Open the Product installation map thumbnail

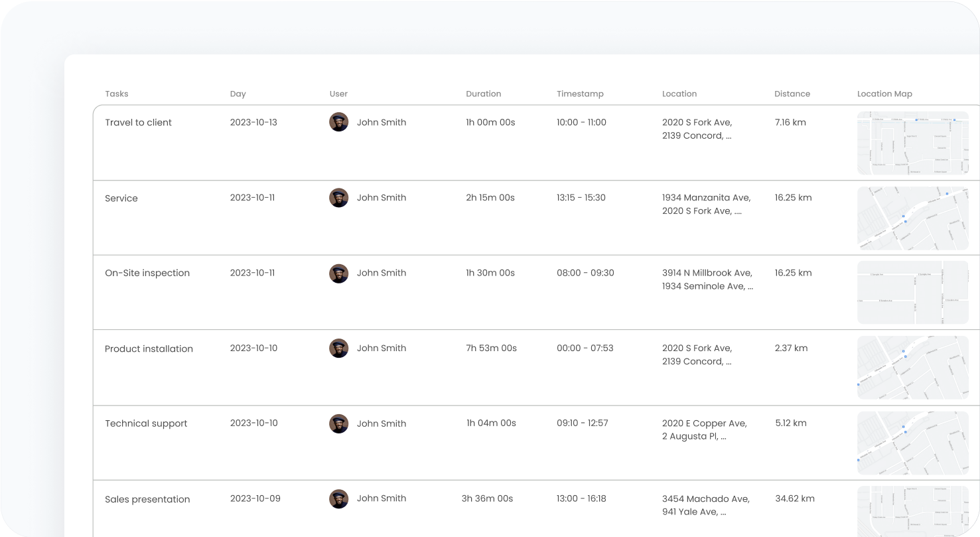pyautogui.click(x=912, y=367)
